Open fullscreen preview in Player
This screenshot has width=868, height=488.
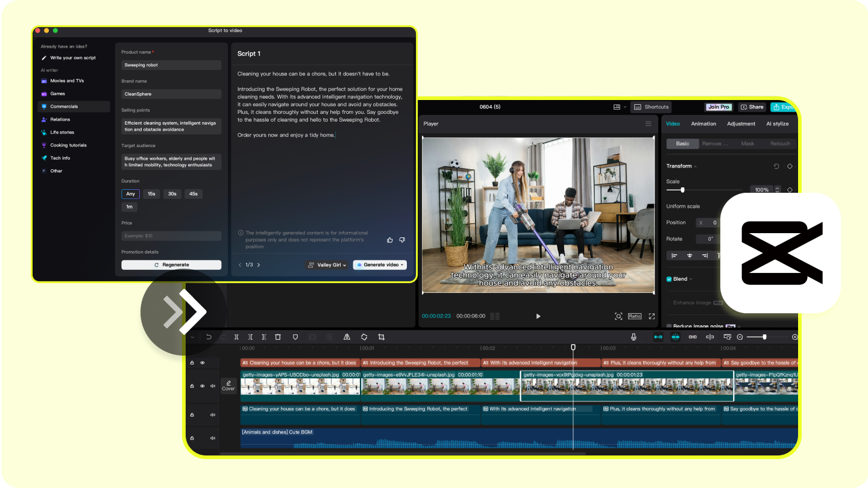tap(652, 316)
